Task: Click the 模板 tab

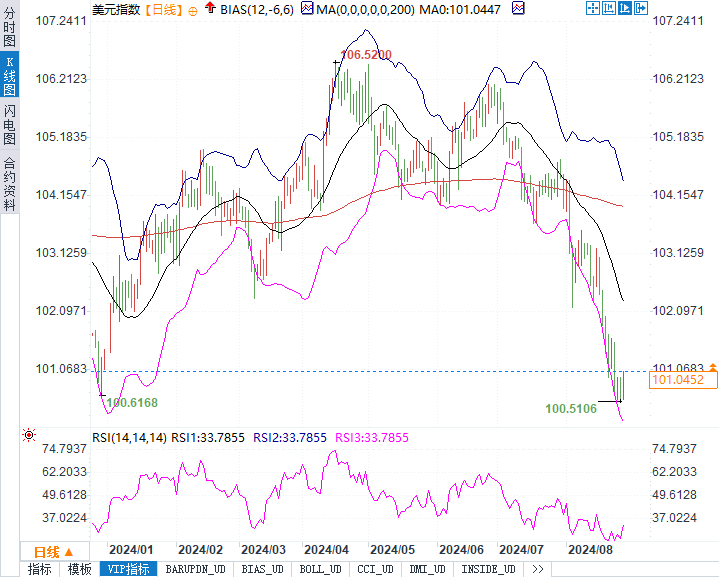Action: pyautogui.click(x=79, y=569)
